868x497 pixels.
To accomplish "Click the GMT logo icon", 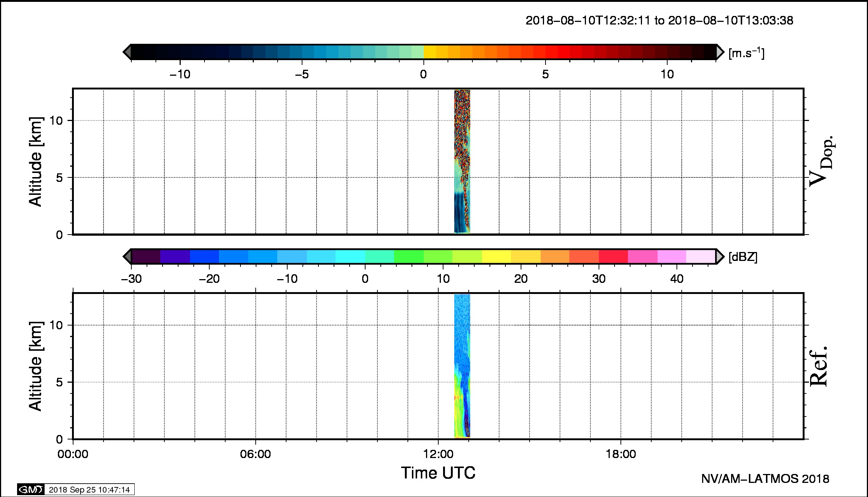I will pos(31,490).
